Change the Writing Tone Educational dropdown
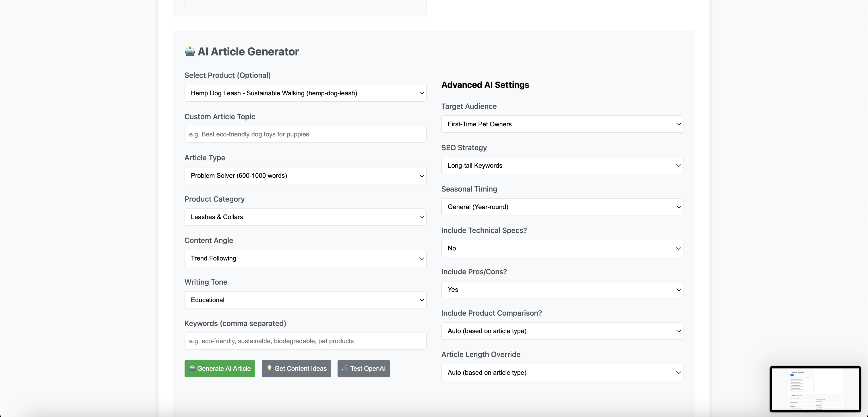Screen dimensions: 868x417 (x=305, y=300)
